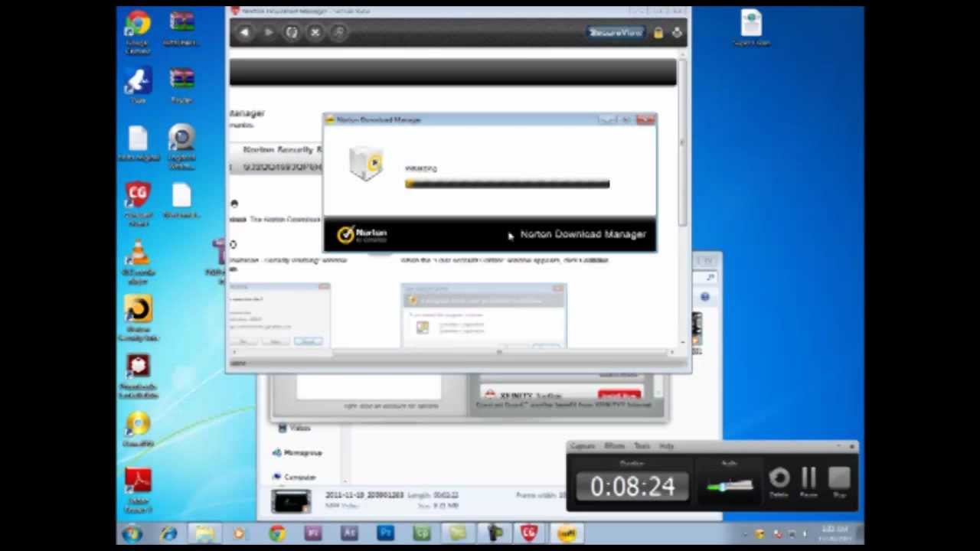Image resolution: width=980 pixels, height=551 pixels.
Task: Click the red Install button in XFINITY ad
Action: pyautogui.click(x=619, y=396)
